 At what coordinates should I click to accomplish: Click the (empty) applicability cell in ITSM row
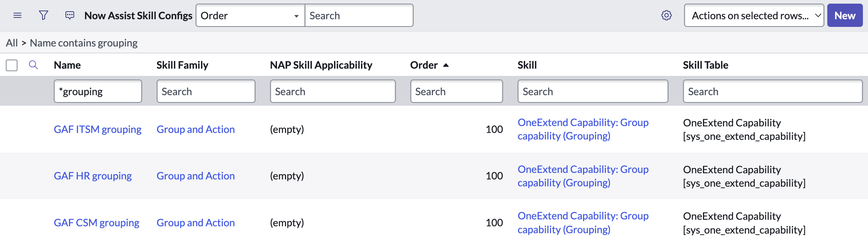click(x=287, y=129)
